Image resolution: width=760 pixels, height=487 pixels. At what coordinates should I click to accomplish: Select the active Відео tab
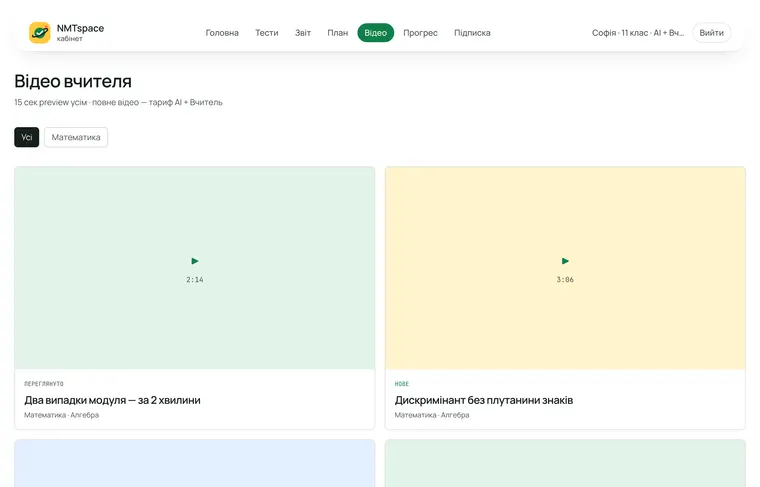click(x=376, y=32)
